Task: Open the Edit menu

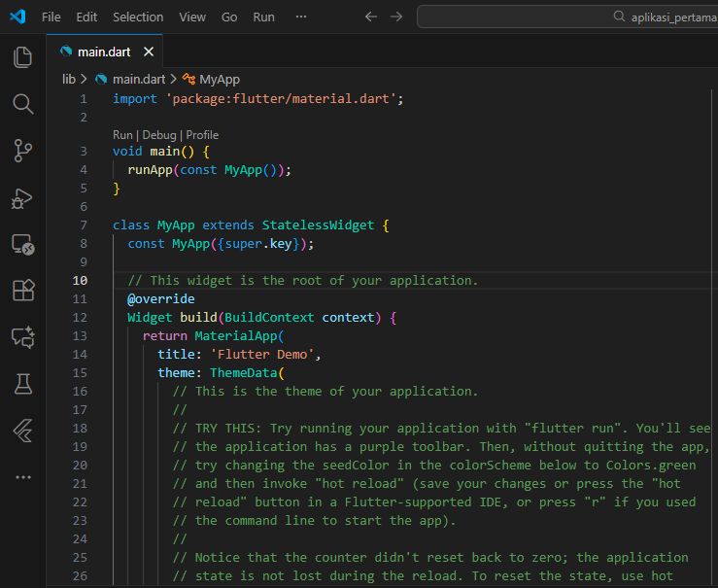Action: click(86, 17)
